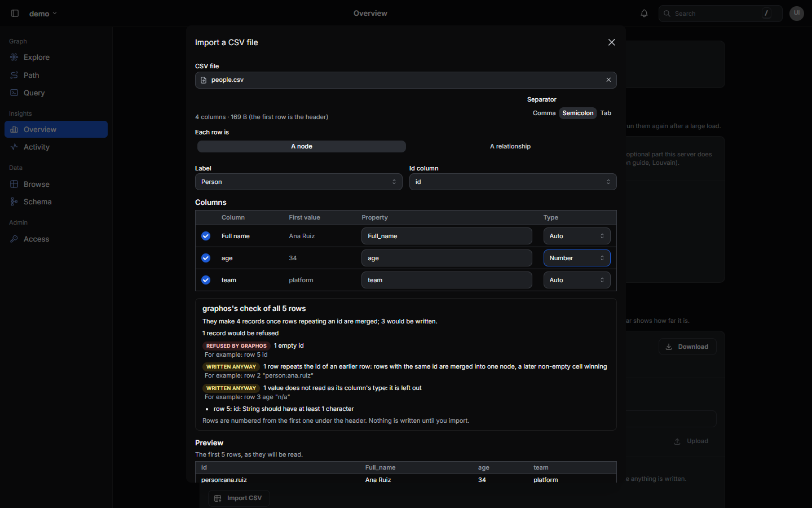
Task: Click the first value platform
Action: pyautogui.click(x=301, y=280)
